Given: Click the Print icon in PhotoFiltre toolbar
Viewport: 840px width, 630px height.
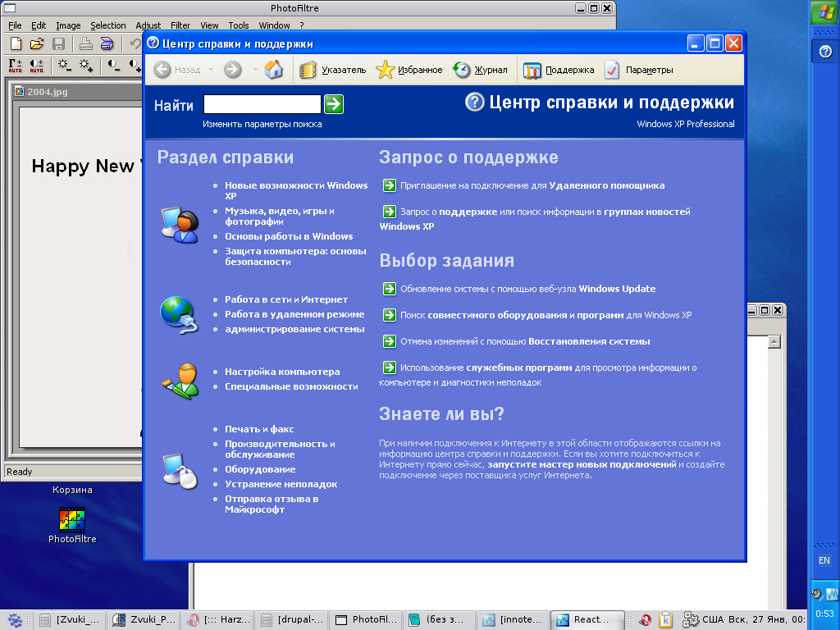Looking at the screenshot, I should point(85,44).
